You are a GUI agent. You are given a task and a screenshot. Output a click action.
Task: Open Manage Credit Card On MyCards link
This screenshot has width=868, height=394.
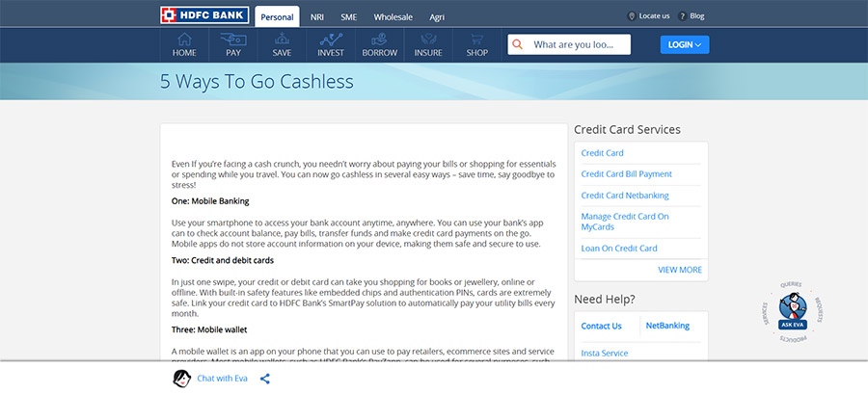pyautogui.click(x=625, y=222)
